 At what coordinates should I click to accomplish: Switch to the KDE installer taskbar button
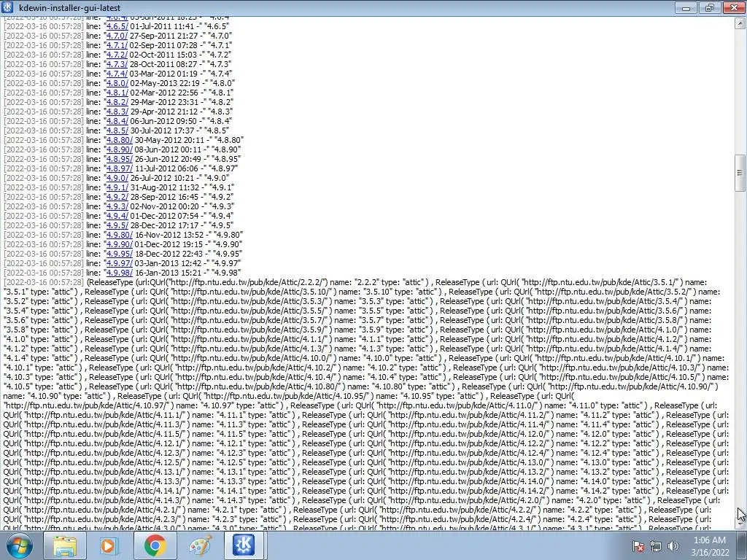coord(245,545)
